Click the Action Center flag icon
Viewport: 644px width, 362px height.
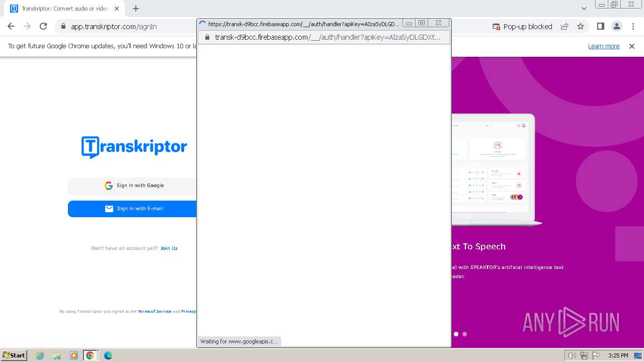tap(596, 355)
